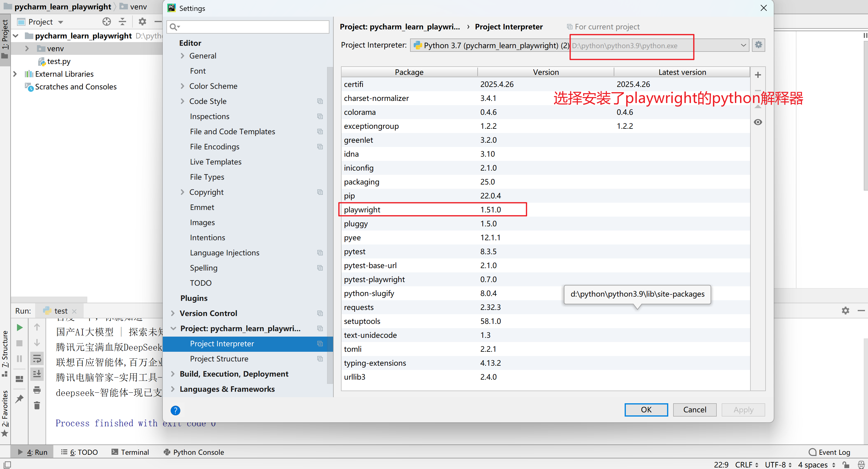Click the OK button
Screen dimensions: 868x469
646,409
